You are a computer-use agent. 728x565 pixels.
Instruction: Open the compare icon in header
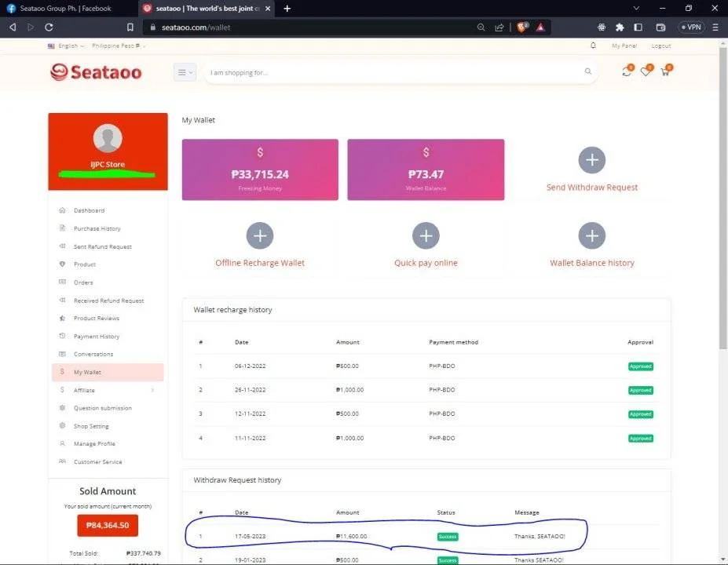coord(627,71)
